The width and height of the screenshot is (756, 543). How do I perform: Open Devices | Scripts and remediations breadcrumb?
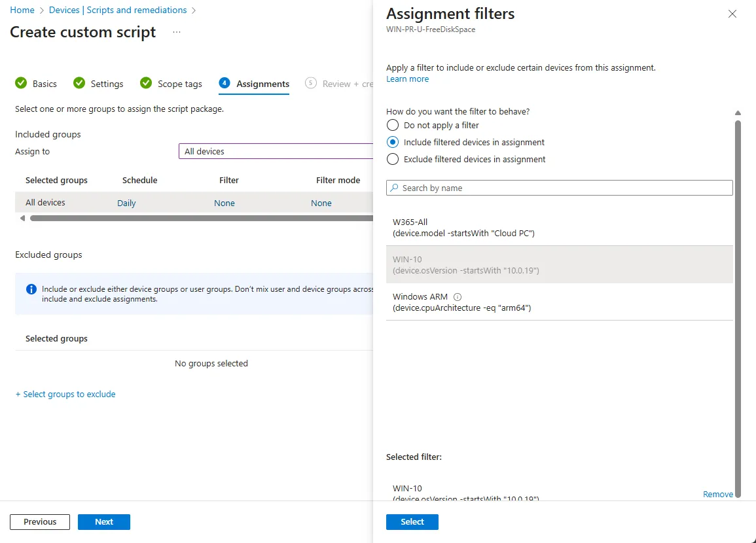click(x=118, y=10)
